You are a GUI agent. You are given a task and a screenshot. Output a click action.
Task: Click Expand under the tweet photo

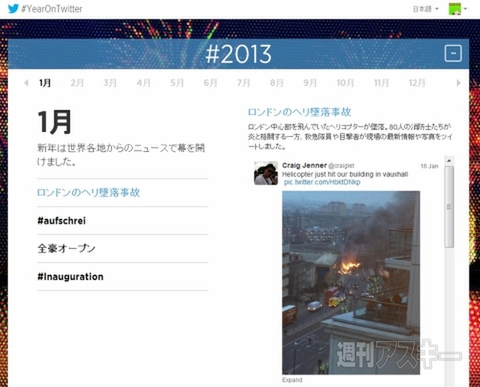coord(292,380)
